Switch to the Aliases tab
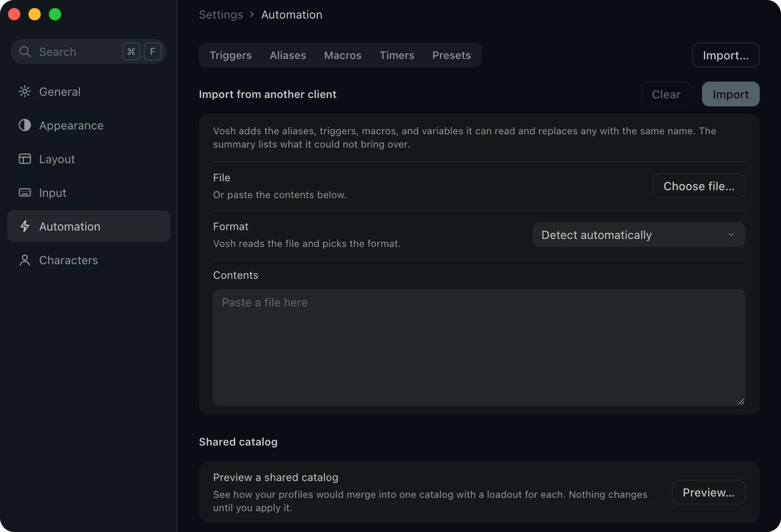This screenshot has height=532, width=781. 288,55
